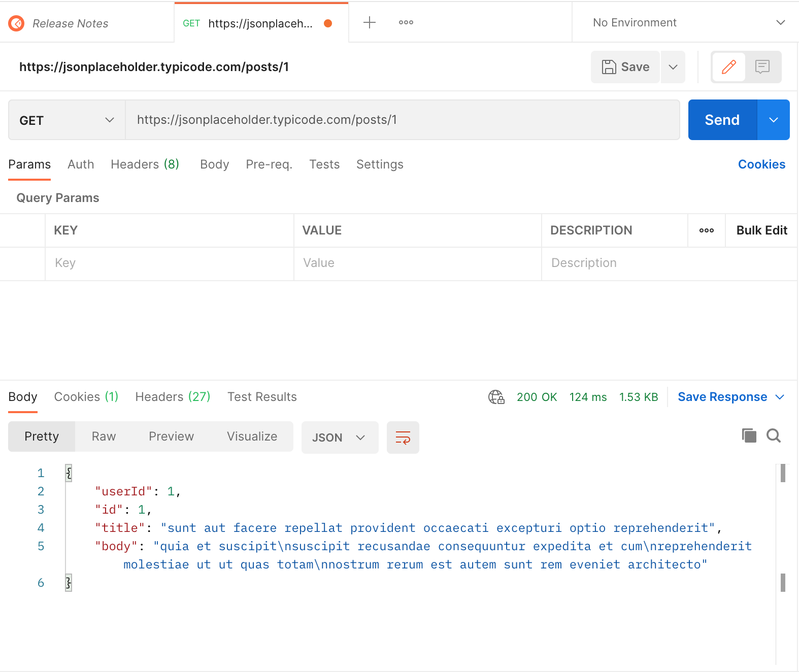Click the Key input cell
Image resolution: width=799 pixels, height=672 pixels.
[170, 263]
